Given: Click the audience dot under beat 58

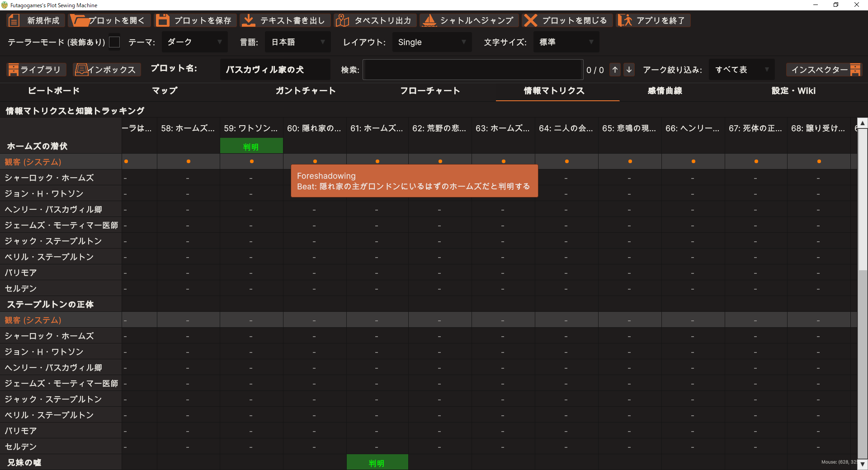Looking at the screenshot, I should click(x=189, y=161).
